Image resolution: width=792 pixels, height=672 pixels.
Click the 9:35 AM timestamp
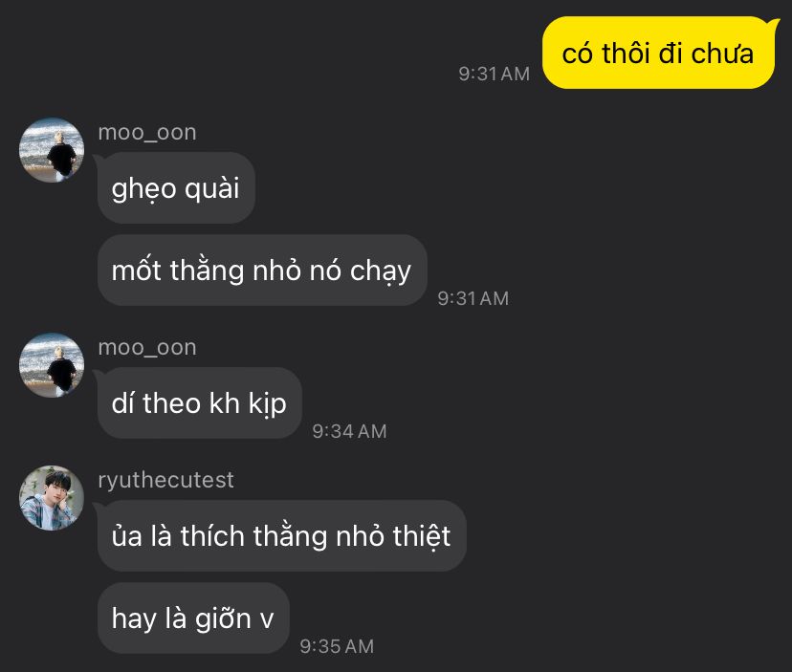(337, 646)
